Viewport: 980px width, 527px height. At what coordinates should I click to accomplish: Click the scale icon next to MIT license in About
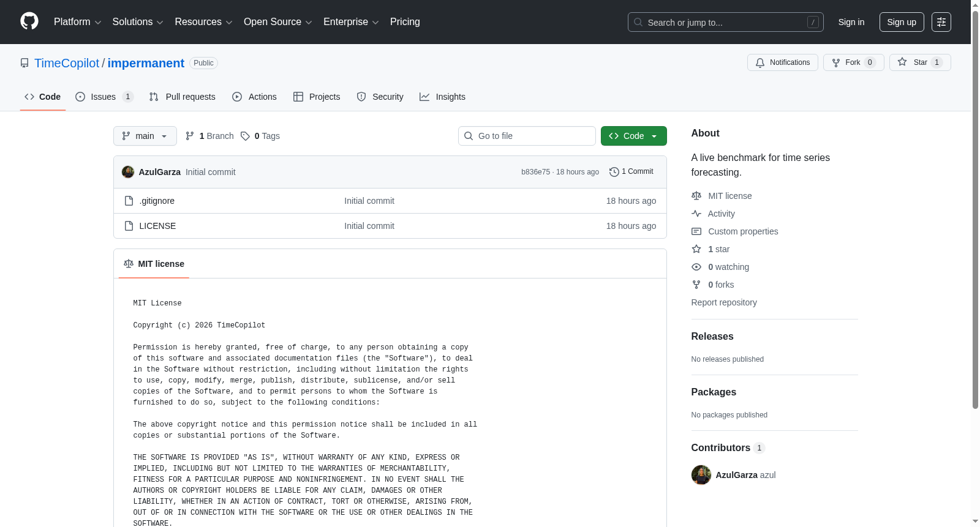(696, 196)
